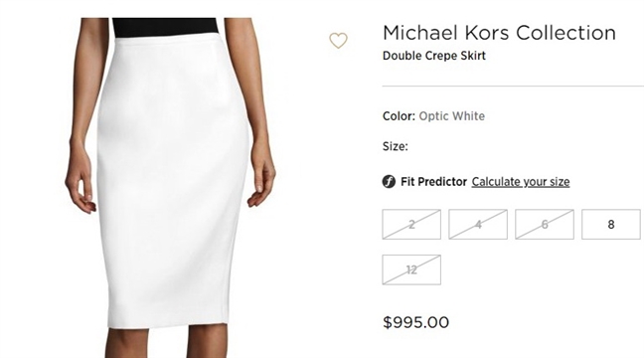
Task: Open the Calculate your size link
Action: tap(521, 182)
